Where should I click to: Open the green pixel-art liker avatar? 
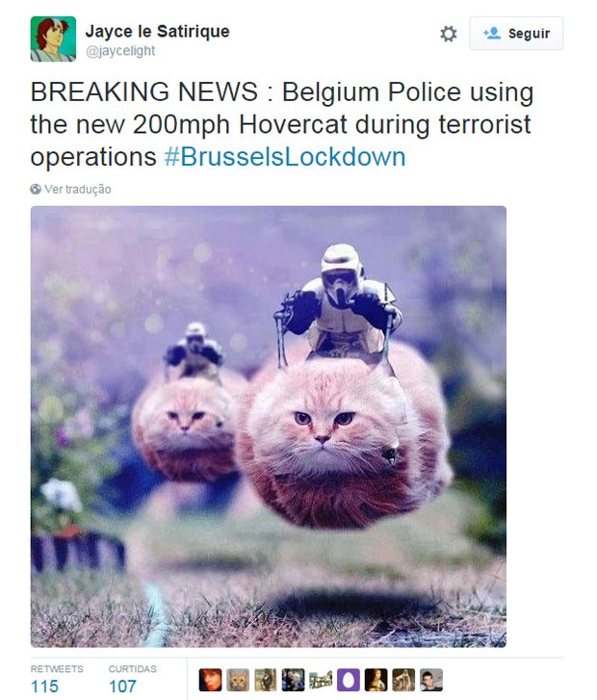pyautogui.click(x=321, y=680)
